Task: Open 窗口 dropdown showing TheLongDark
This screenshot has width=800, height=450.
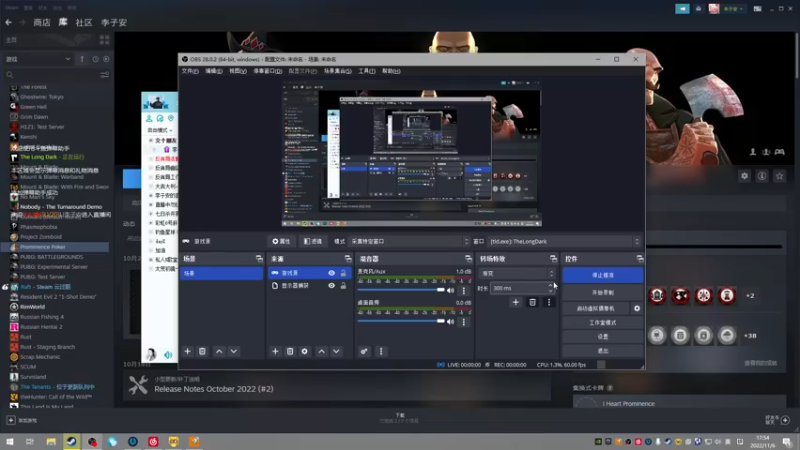Action: tap(564, 241)
